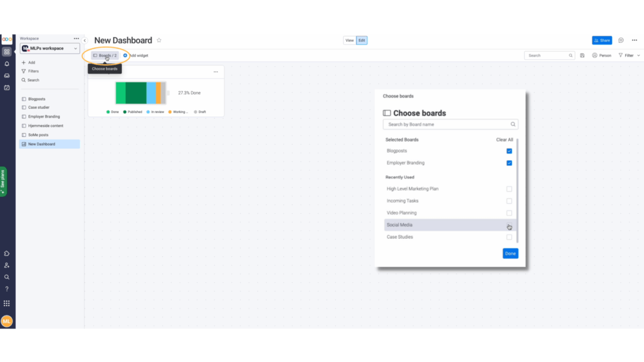Check the High Level Marketing Plan checkbox

point(509,189)
